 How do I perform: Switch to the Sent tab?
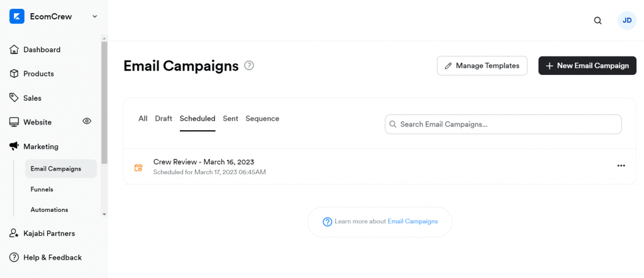tap(230, 119)
